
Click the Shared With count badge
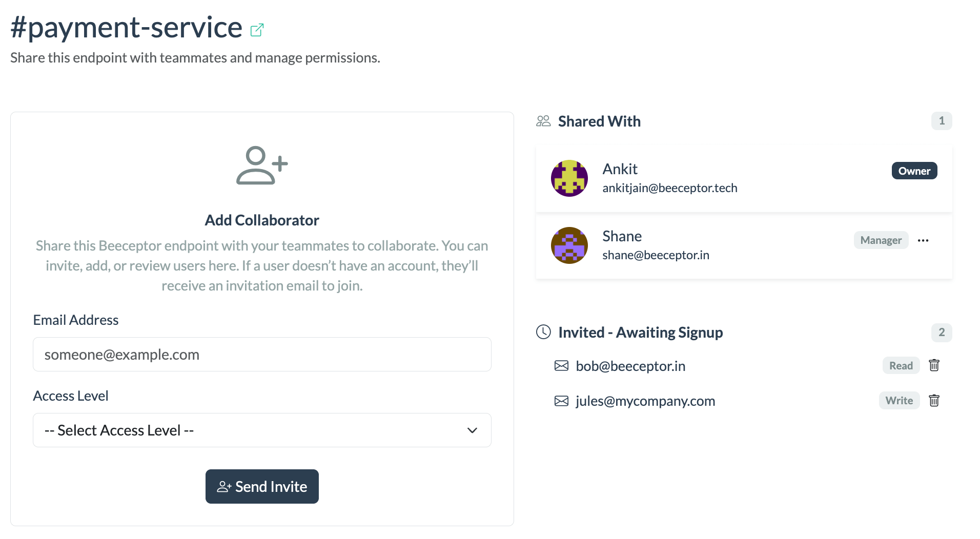[x=941, y=121]
